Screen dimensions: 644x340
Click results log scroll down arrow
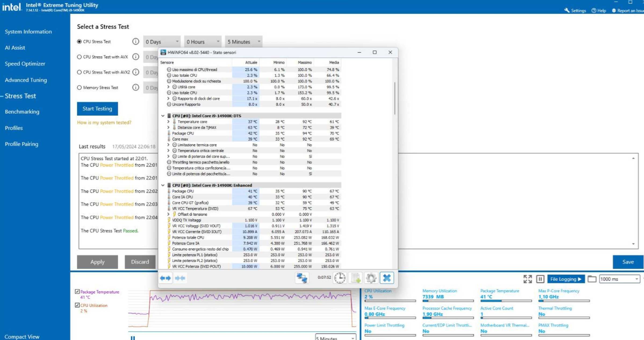[x=633, y=244]
